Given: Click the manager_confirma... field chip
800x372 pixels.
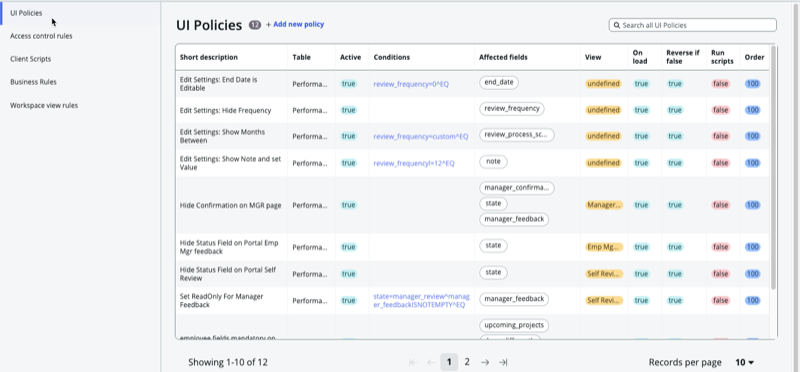Looking at the screenshot, I should 517,188.
